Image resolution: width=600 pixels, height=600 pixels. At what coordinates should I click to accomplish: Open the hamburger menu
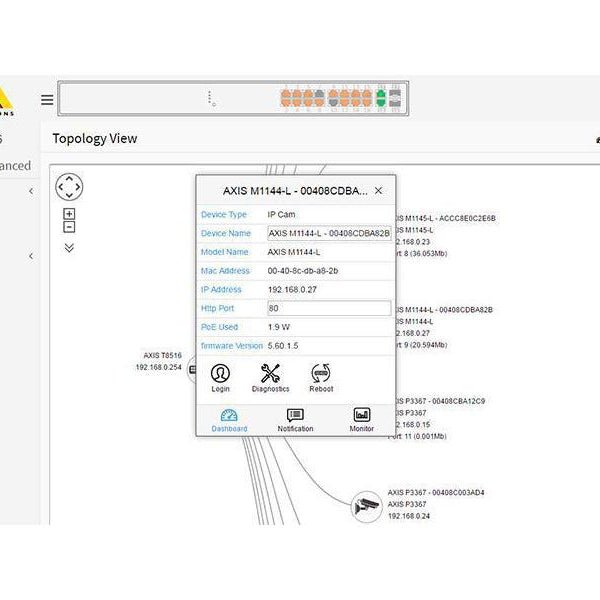[x=47, y=99]
